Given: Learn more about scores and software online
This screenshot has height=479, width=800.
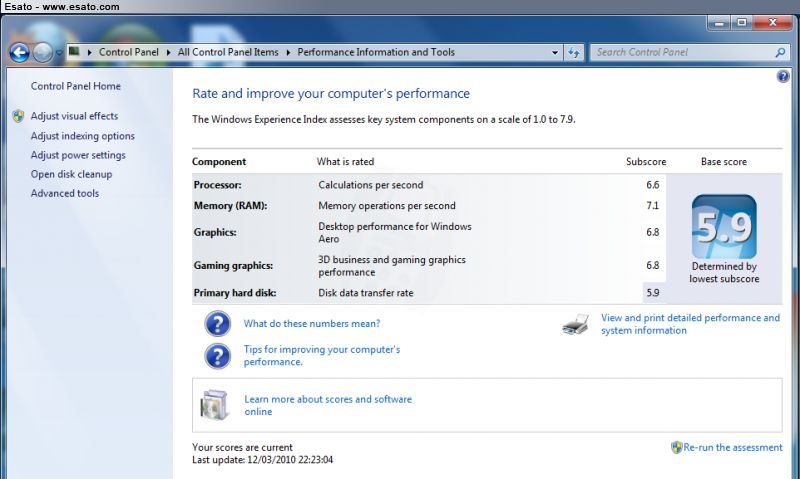Looking at the screenshot, I should tap(328, 406).
